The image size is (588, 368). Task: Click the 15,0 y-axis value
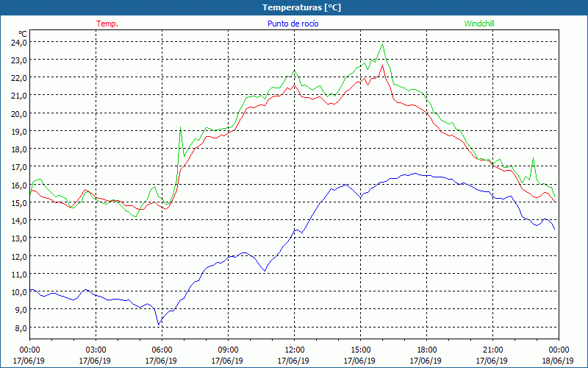[x=20, y=202]
